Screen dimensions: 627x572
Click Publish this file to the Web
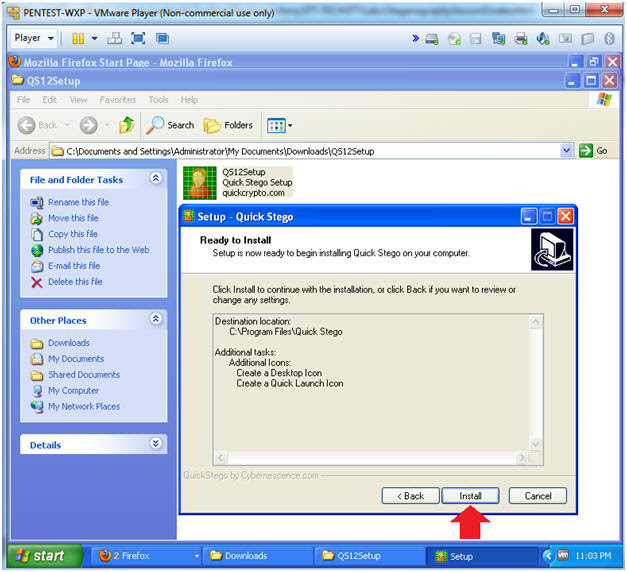(99, 250)
